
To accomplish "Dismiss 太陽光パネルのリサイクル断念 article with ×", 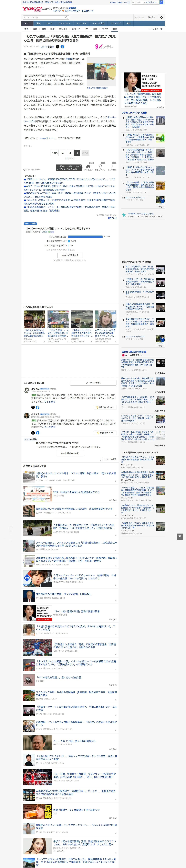I will coord(116,481).
